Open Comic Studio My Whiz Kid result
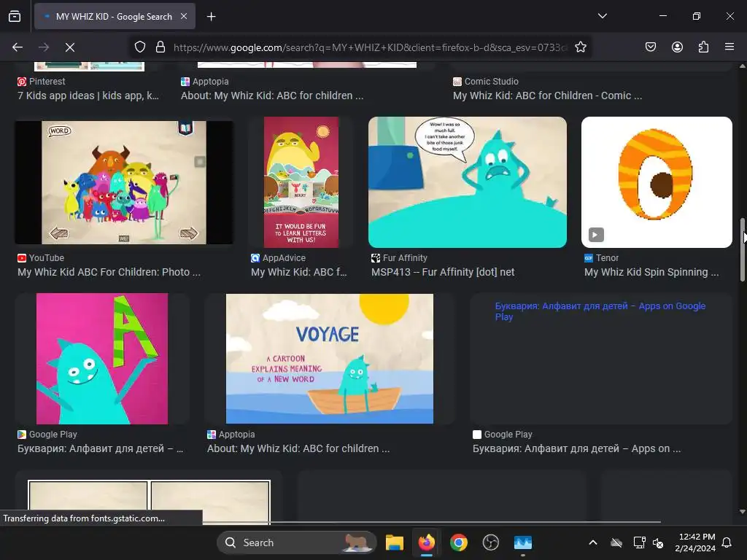This screenshot has width=747, height=560. click(x=547, y=96)
